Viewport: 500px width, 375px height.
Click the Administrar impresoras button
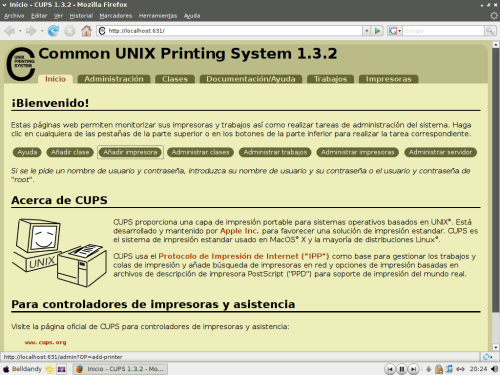[x=357, y=152]
